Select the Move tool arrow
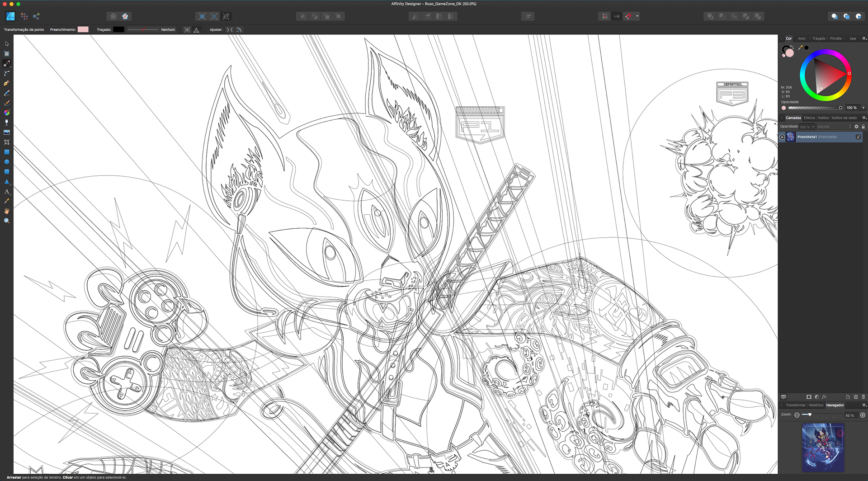This screenshot has width=868, height=481. pos(7,44)
